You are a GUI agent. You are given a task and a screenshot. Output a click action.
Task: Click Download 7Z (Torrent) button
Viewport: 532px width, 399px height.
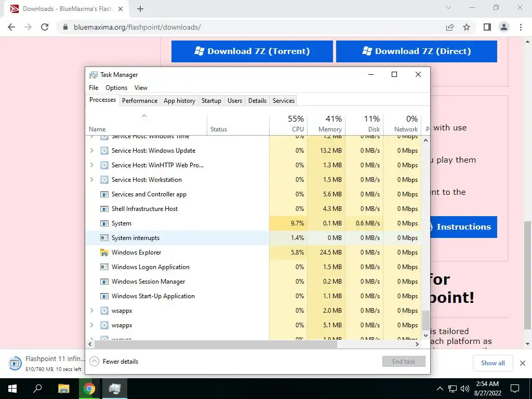252,51
